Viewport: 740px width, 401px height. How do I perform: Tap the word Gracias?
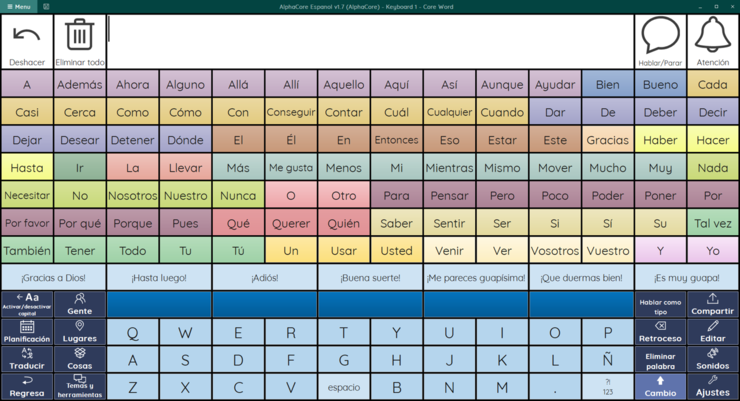(x=607, y=140)
